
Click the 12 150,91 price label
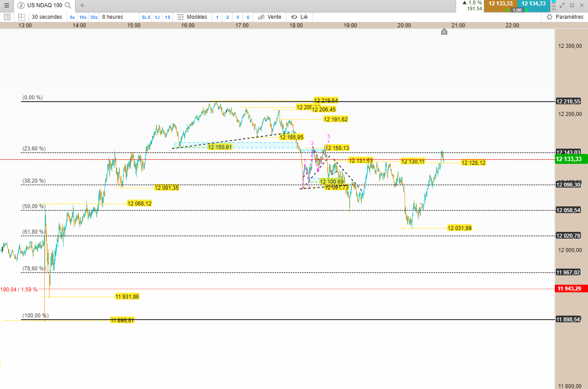pos(220,147)
